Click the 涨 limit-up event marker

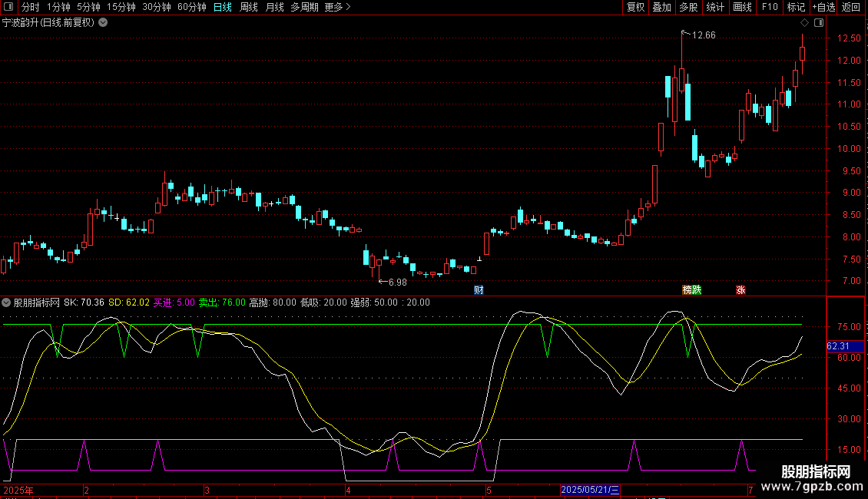pyautogui.click(x=740, y=290)
